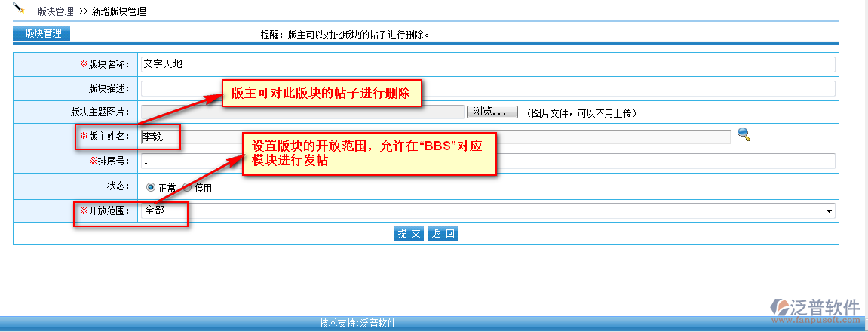Click the 提醒 notice text about 版主
The width and height of the screenshot is (868, 332).
345,35
